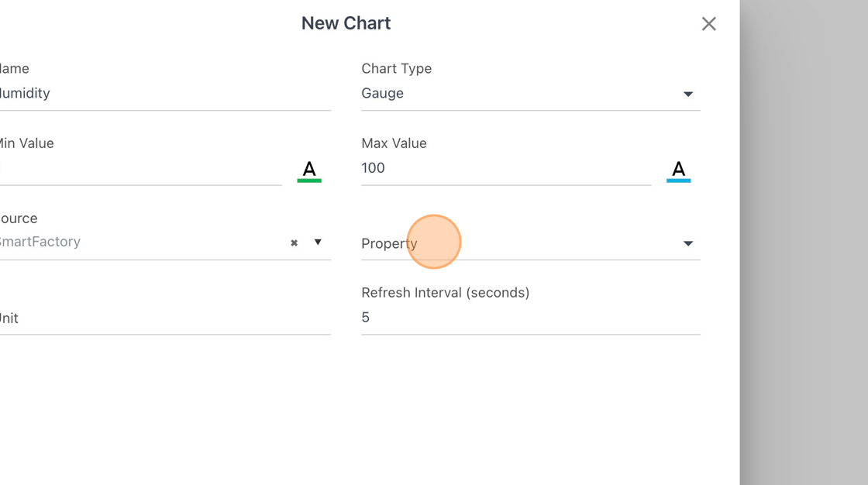Edit the Refresh Interval value 5
868x485 pixels.
tap(531, 318)
